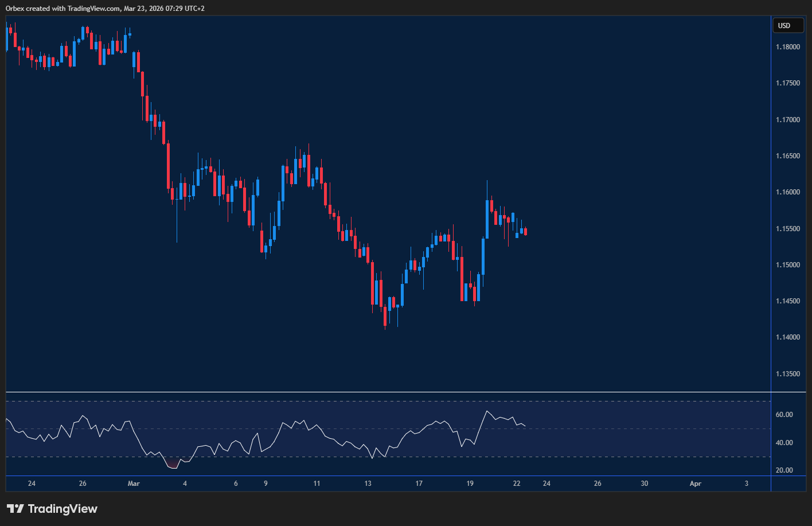Viewport: 812px width, 526px height.
Task: Click the 1.17000 price level label
Action: 788,120
